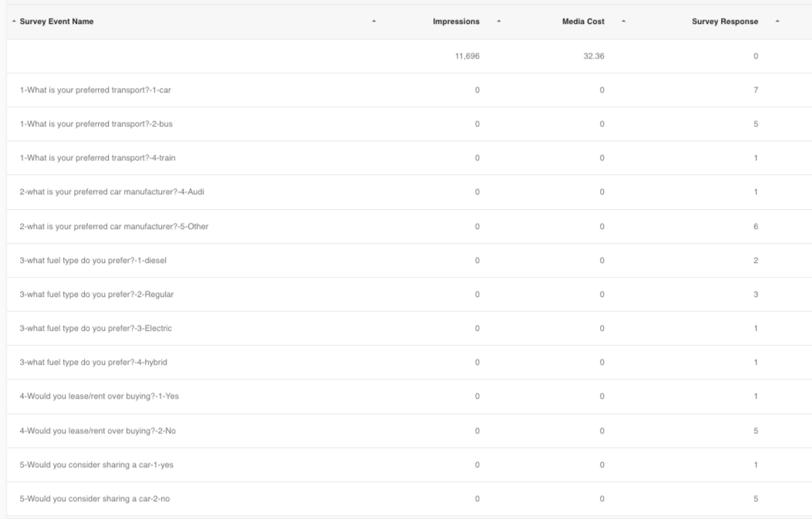The image size is (812, 519).
Task: Select the car manufacturer Other row label
Action: [113, 226]
